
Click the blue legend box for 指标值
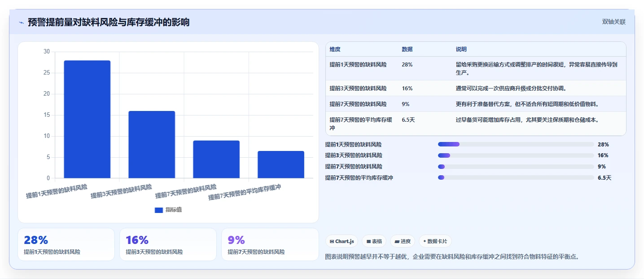(x=159, y=210)
